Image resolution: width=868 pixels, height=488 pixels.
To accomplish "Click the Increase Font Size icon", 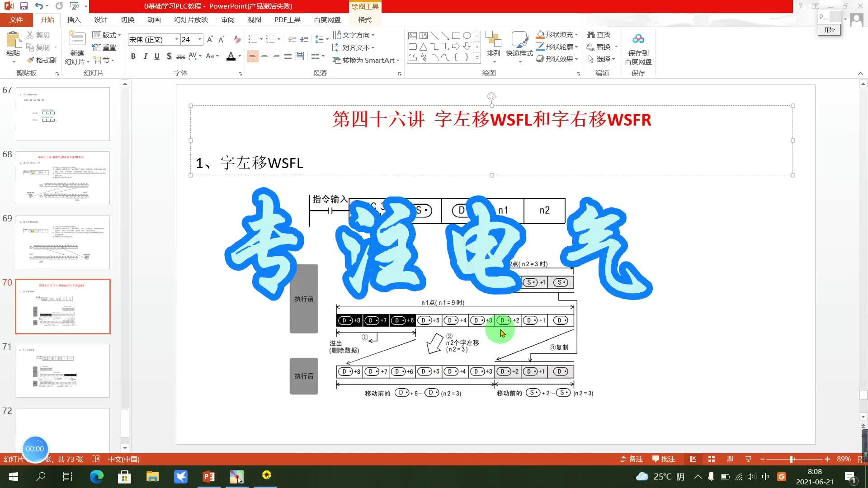I will pos(210,40).
